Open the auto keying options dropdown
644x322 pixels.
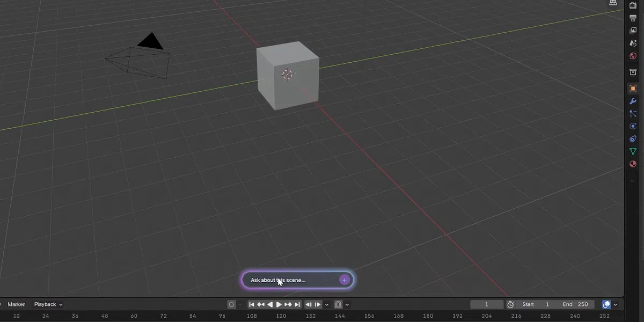(239, 304)
